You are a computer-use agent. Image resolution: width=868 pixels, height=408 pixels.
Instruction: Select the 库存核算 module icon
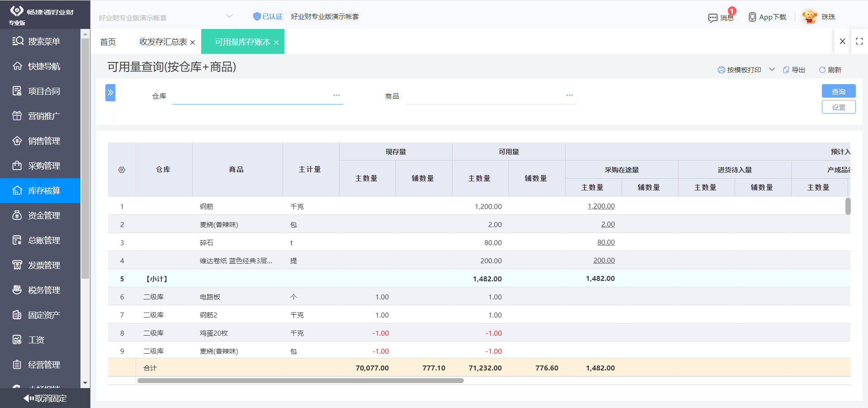[17, 190]
